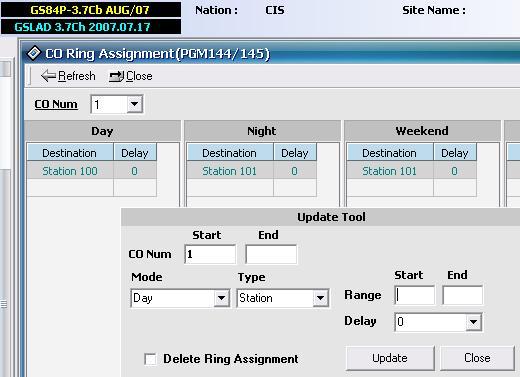The height and width of the screenshot is (377, 520).
Task: Select Station 101 in Night table
Action: tap(230, 171)
